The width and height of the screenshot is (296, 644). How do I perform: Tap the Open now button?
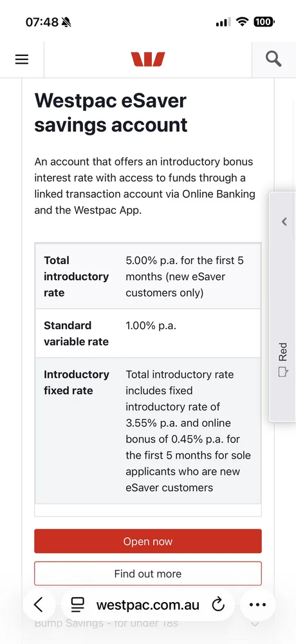click(148, 542)
